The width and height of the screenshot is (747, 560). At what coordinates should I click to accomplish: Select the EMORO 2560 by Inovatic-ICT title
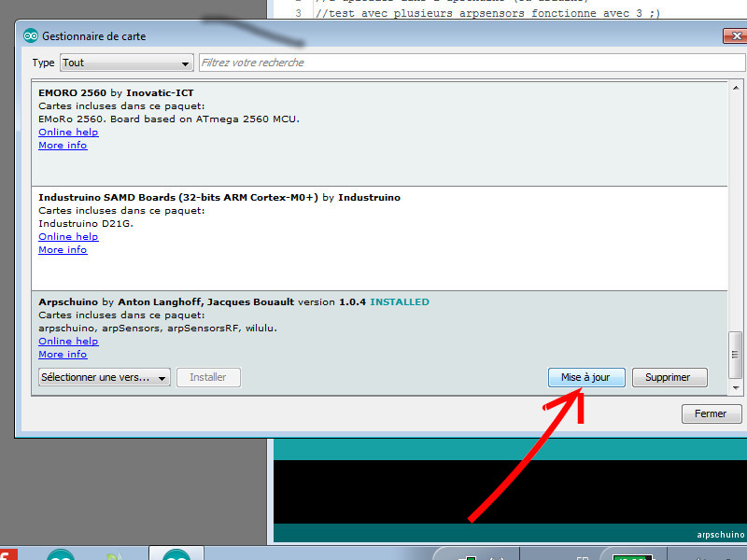pyautogui.click(x=116, y=92)
